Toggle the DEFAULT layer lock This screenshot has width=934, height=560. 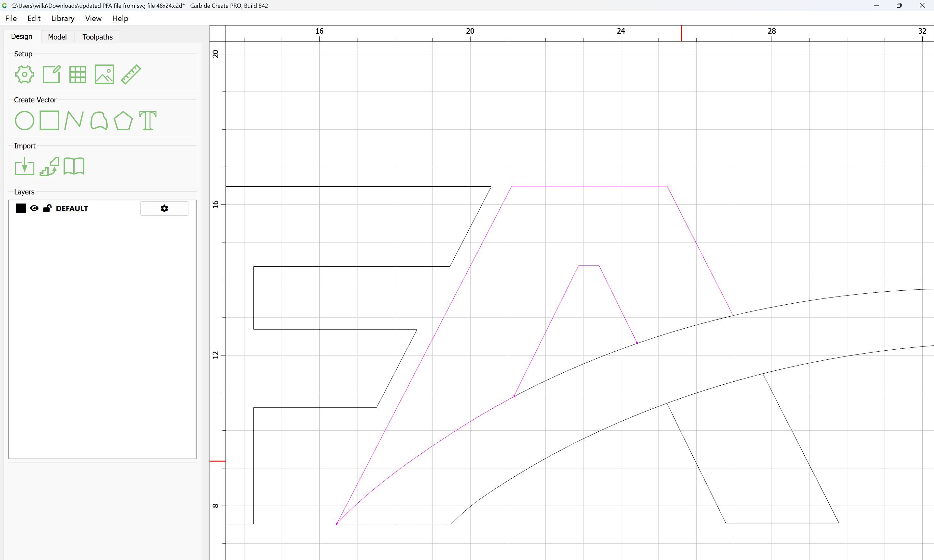[47, 208]
